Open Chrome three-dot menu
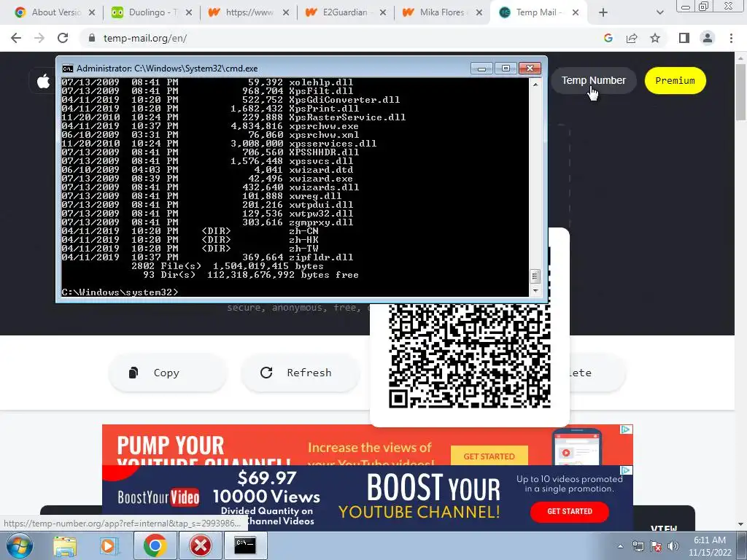This screenshot has height=560, width=747. point(731,38)
